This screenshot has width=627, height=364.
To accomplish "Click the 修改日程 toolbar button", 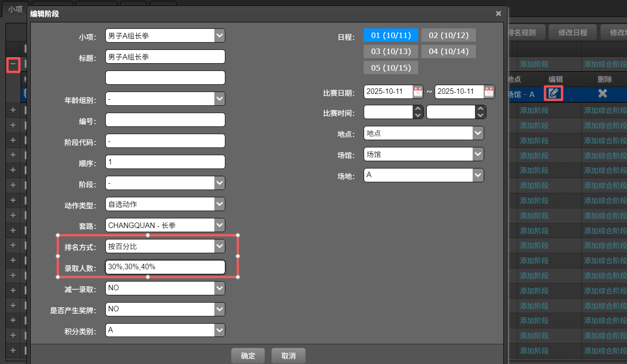I will coord(572,33).
